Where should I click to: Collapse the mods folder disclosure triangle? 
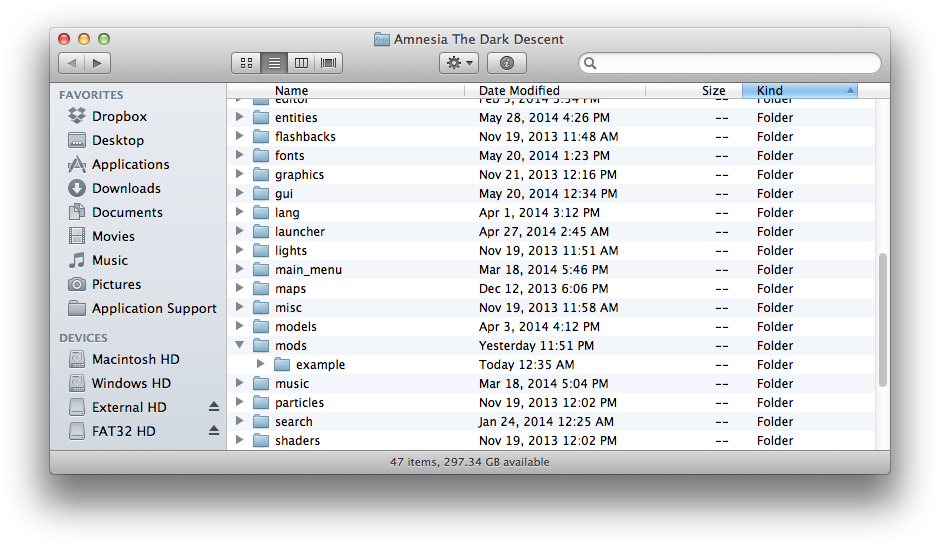239,345
